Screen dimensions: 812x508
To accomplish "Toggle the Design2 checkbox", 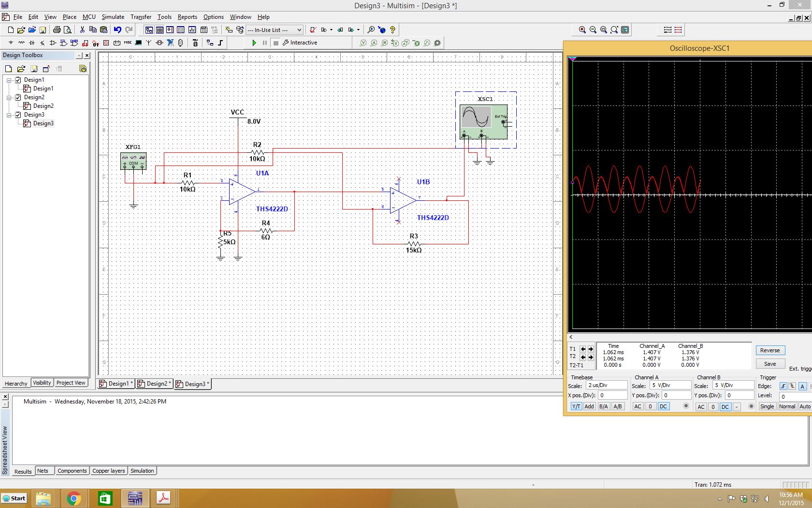I will [18, 97].
